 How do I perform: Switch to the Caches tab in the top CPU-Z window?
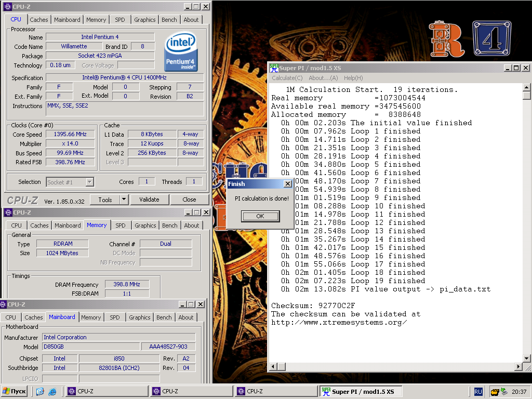tap(38, 20)
